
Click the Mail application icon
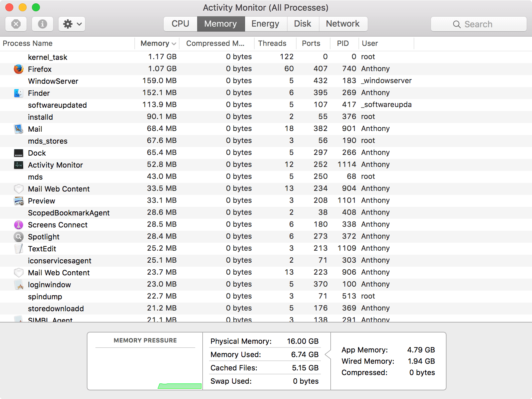click(x=19, y=129)
